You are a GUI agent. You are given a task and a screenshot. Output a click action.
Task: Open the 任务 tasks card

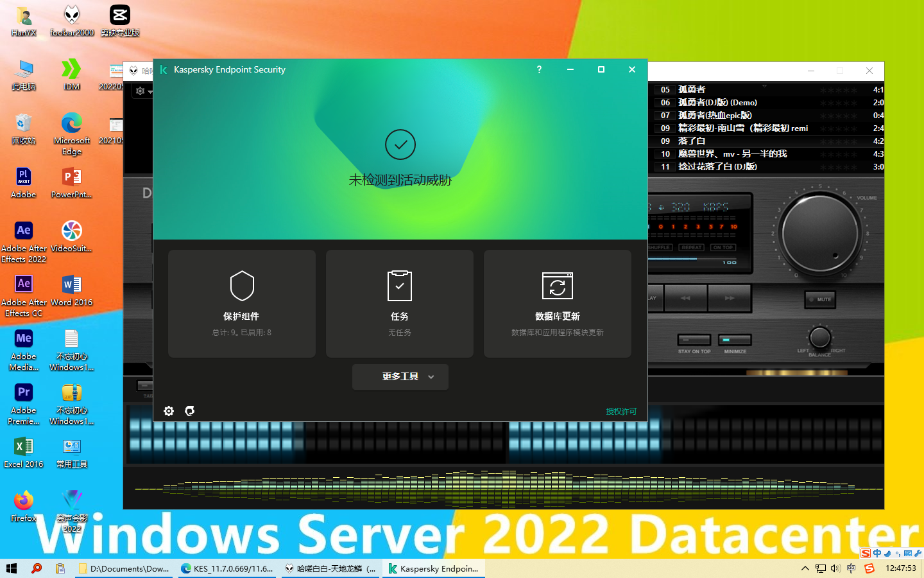tap(400, 304)
